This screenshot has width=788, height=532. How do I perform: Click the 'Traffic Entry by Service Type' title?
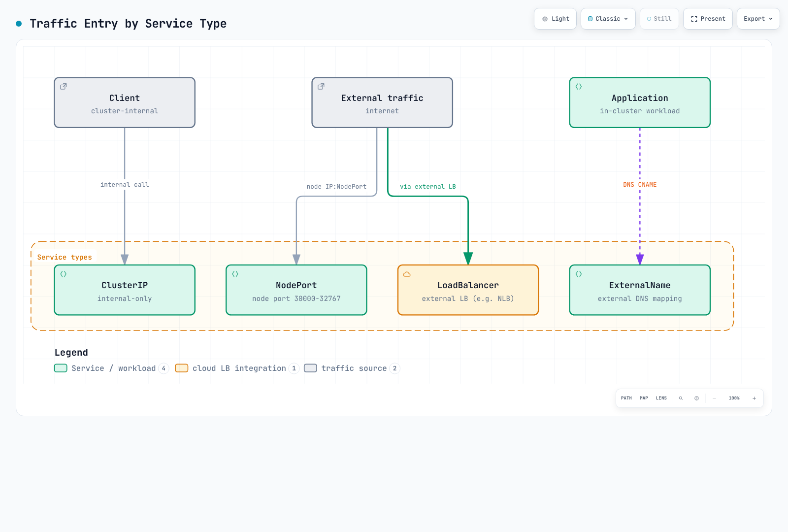[128, 24]
